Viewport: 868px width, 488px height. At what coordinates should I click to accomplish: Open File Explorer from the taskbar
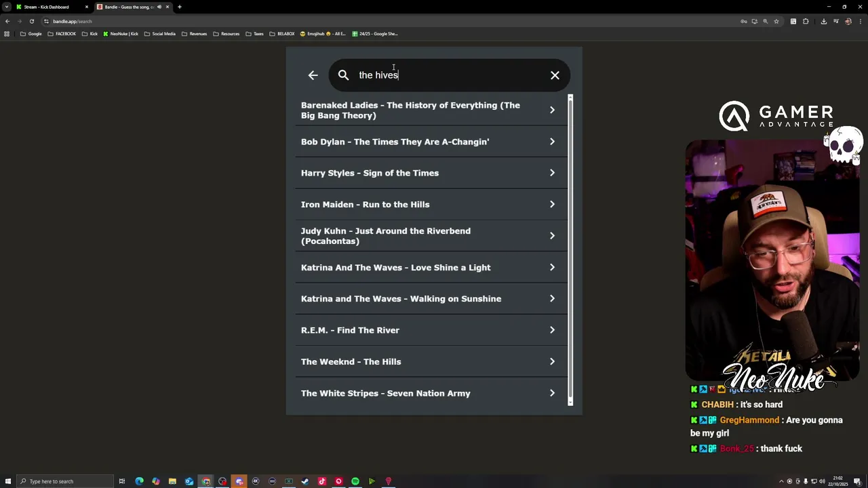[x=172, y=481]
